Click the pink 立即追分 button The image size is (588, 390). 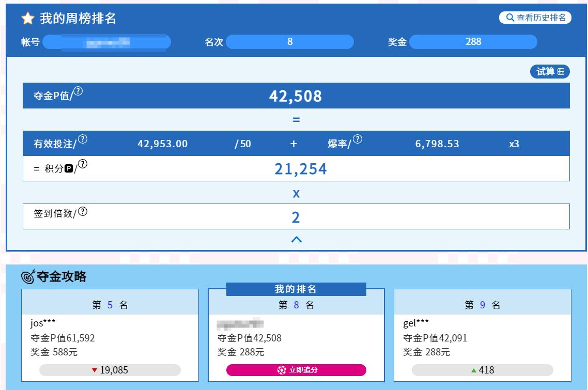tap(296, 370)
